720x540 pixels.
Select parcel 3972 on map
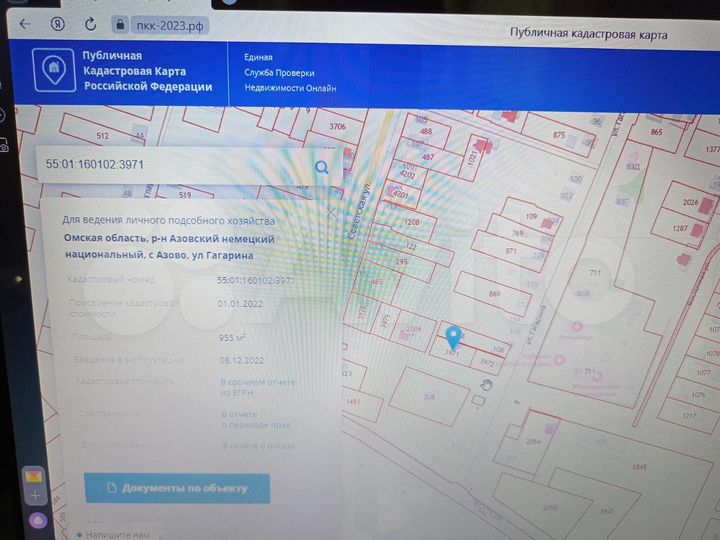click(487, 363)
